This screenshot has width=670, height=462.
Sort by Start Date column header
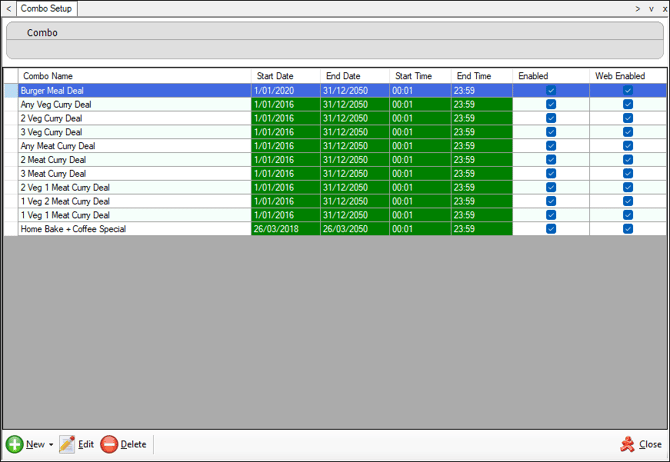point(285,76)
